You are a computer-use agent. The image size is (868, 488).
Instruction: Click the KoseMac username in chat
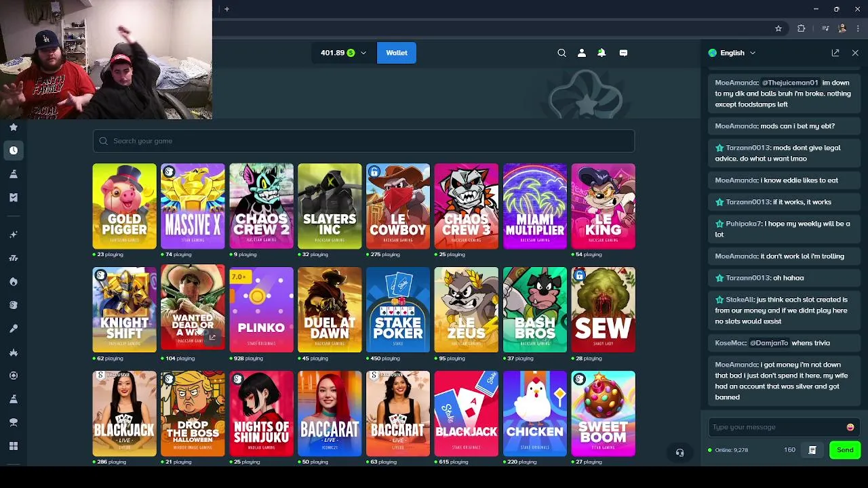coord(730,343)
